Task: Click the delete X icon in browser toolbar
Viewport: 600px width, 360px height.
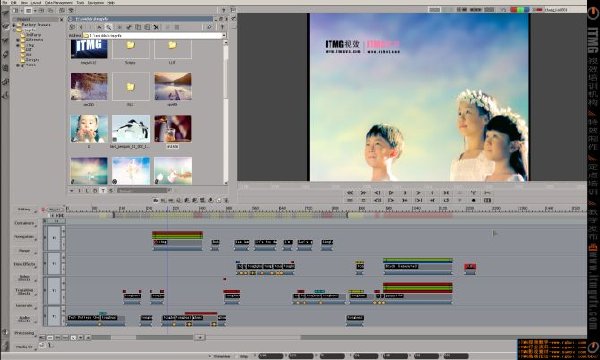Action: point(156,27)
